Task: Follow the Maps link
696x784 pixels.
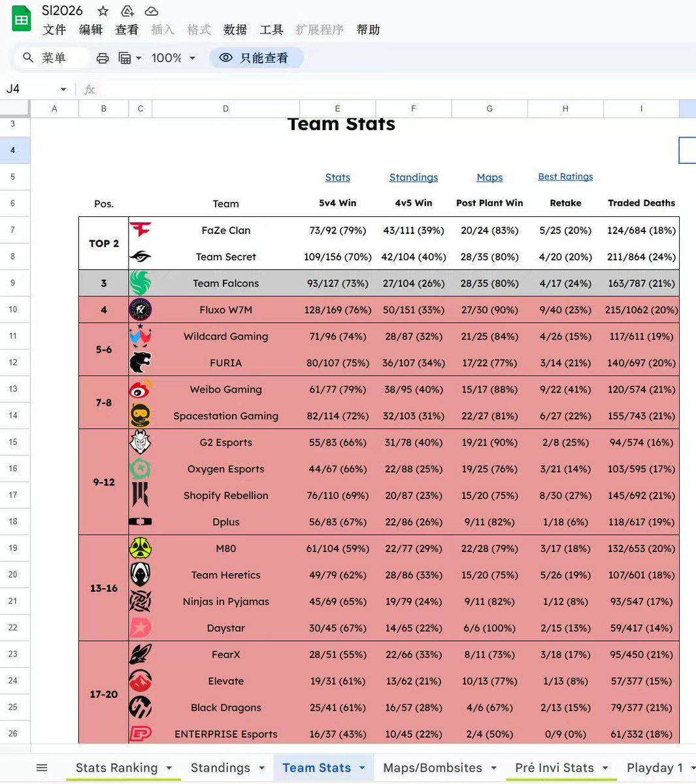Action: pyautogui.click(x=489, y=177)
